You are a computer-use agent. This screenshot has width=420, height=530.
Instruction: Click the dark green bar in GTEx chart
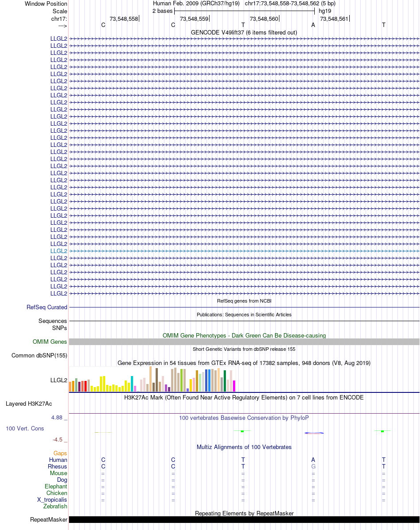coord(225,381)
